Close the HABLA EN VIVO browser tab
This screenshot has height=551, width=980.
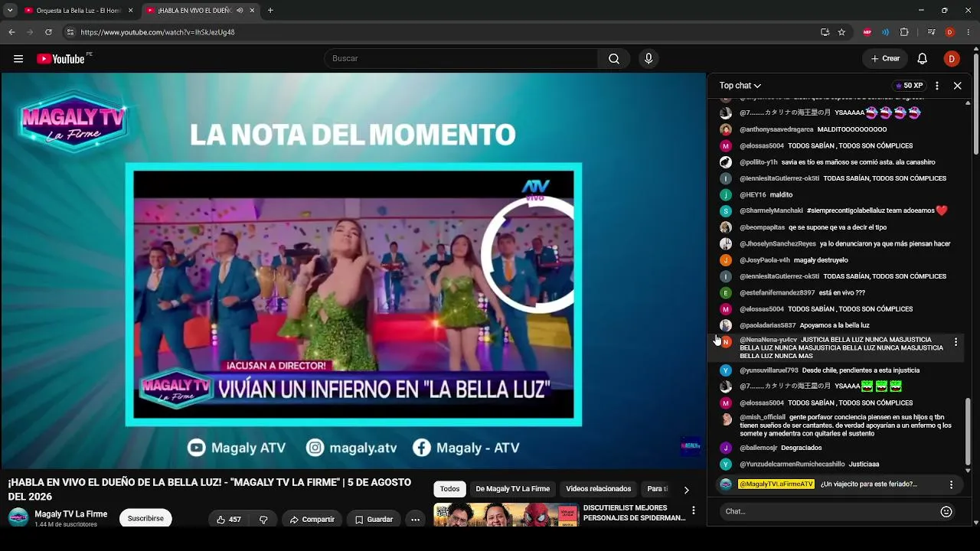click(252, 11)
